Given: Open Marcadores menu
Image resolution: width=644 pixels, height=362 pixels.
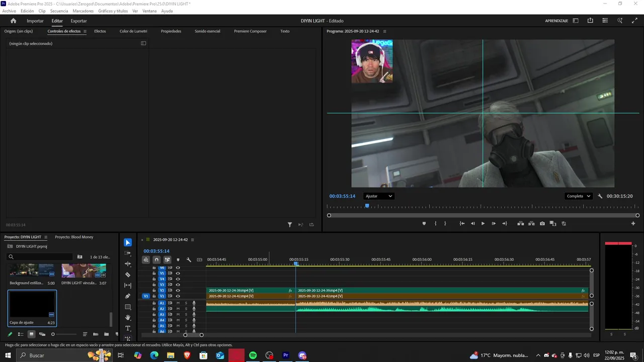Looking at the screenshot, I should (x=83, y=11).
